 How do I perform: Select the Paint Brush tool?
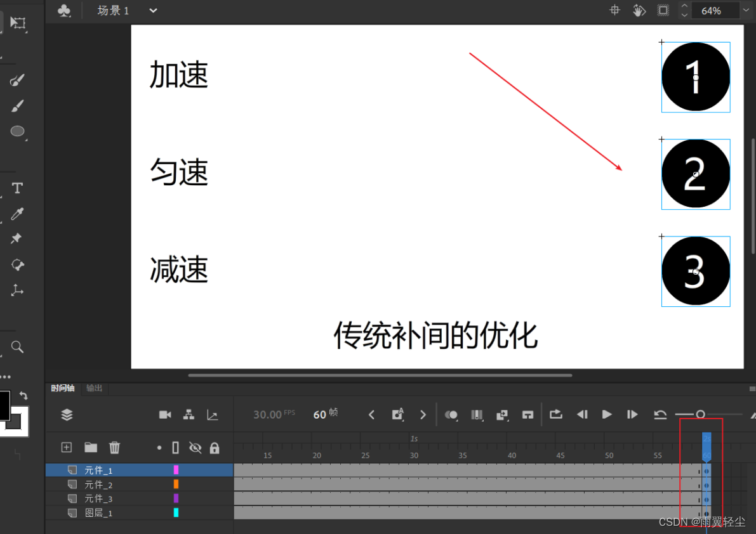click(17, 80)
